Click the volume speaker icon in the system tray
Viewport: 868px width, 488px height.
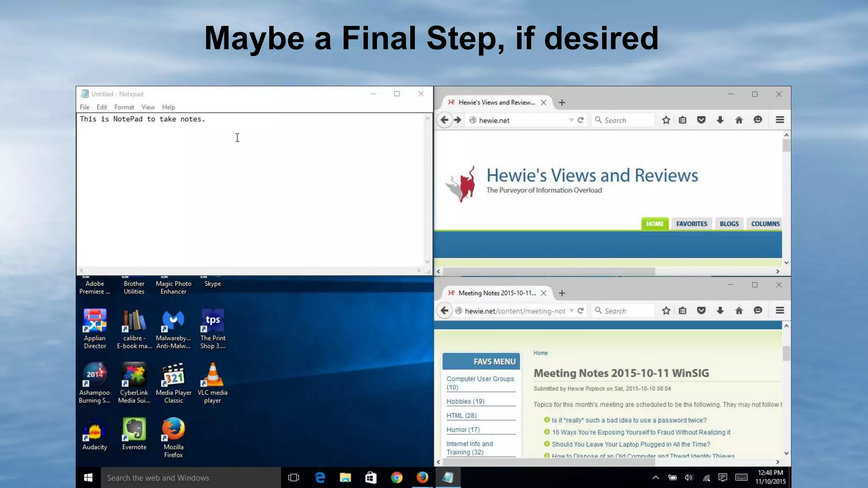point(689,477)
